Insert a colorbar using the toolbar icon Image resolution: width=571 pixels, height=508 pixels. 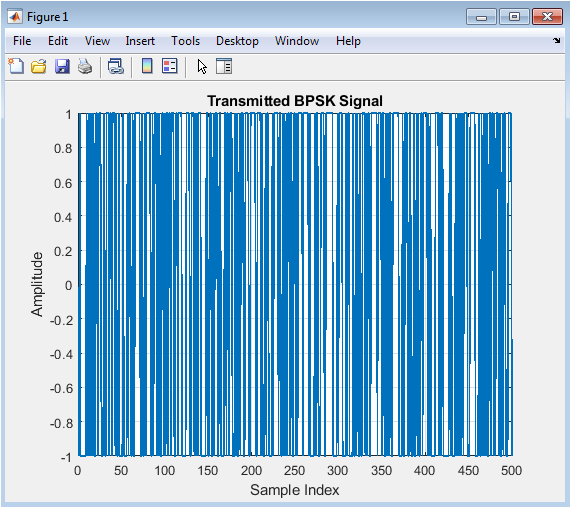click(x=147, y=66)
